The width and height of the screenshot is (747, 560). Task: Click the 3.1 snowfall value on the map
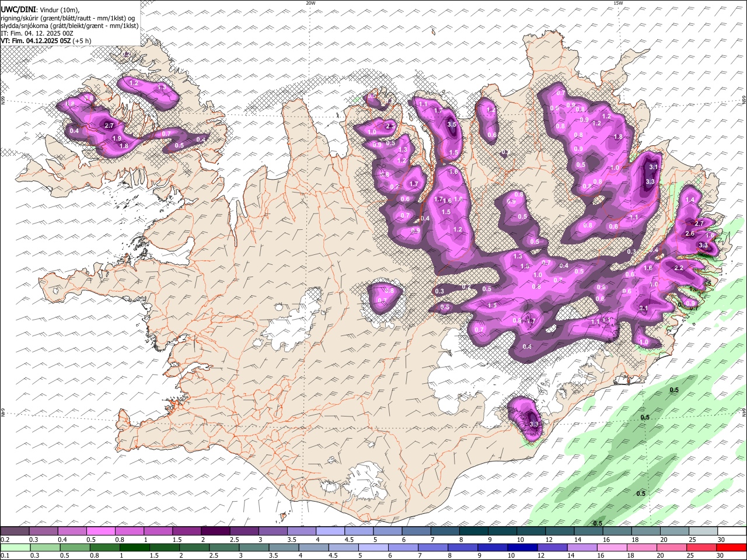coord(654,167)
